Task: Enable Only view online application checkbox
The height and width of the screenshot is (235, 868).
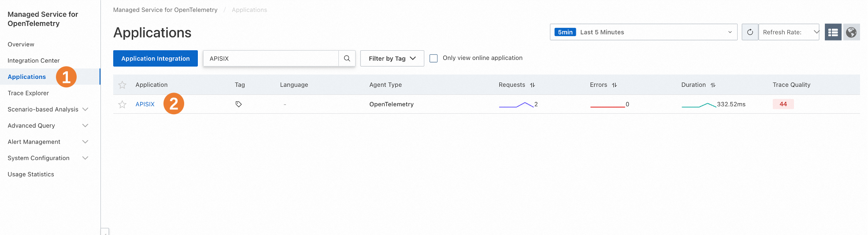Action: (434, 58)
